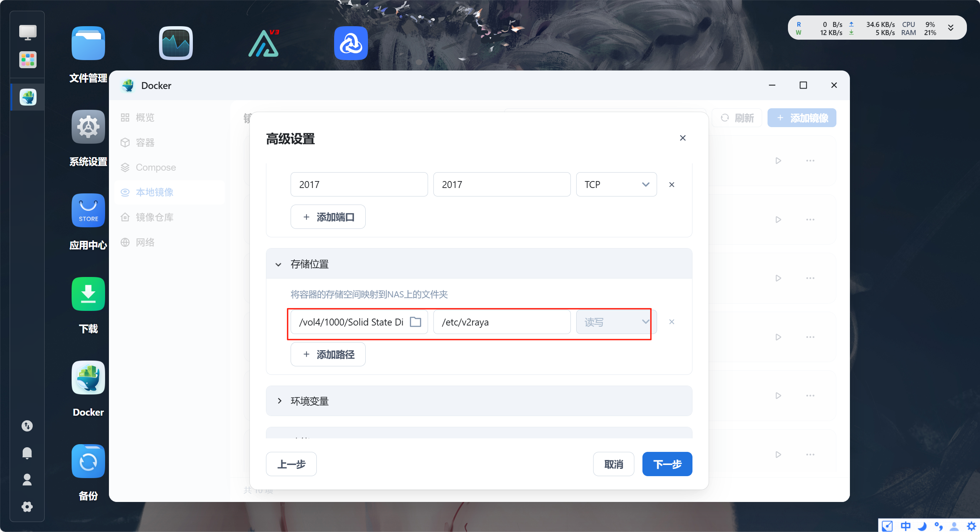The height and width of the screenshot is (532, 980).
Task: Click the 添加路径 button
Action: pyautogui.click(x=328, y=354)
